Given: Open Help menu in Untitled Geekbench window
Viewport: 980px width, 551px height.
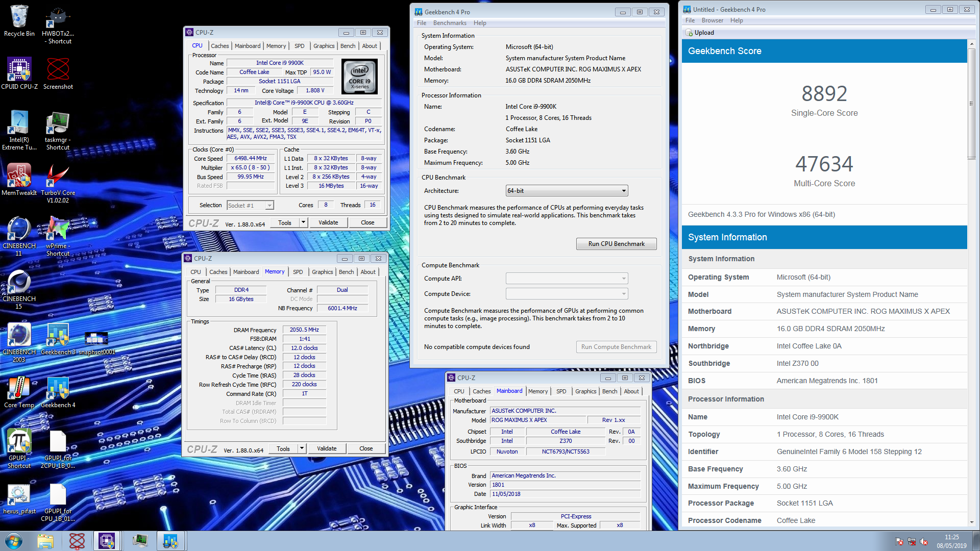Looking at the screenshot, I should [x=737, y=20].
